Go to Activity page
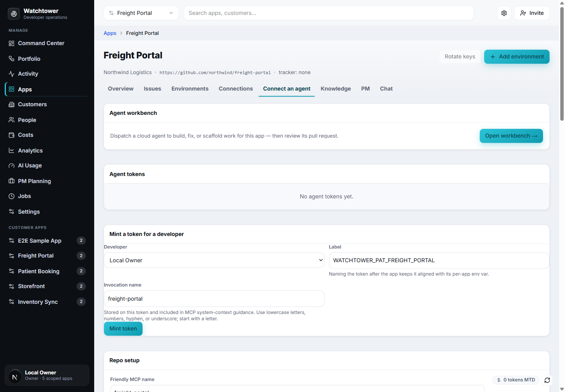The width and height of the screenshot is (565, 392). coord(46,74)
